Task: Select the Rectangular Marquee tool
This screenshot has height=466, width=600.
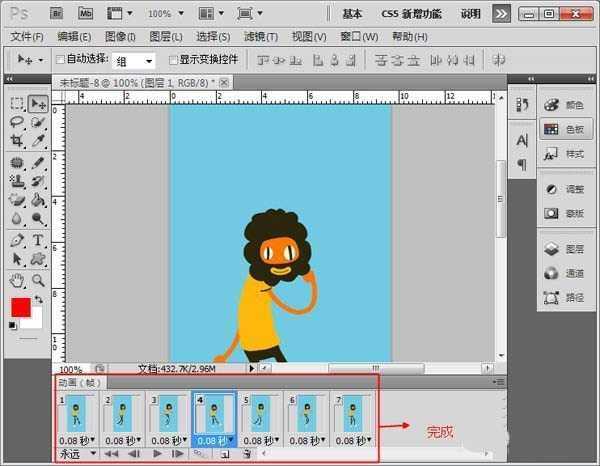Action: [18, 103]
